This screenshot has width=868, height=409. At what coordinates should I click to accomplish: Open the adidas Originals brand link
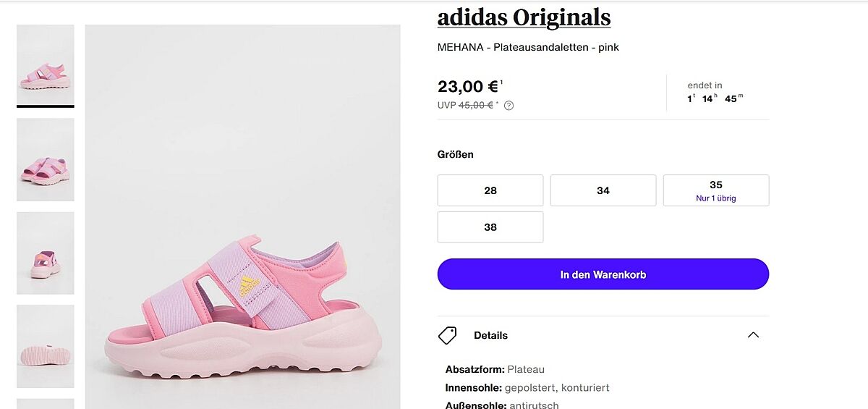(524, 17)
